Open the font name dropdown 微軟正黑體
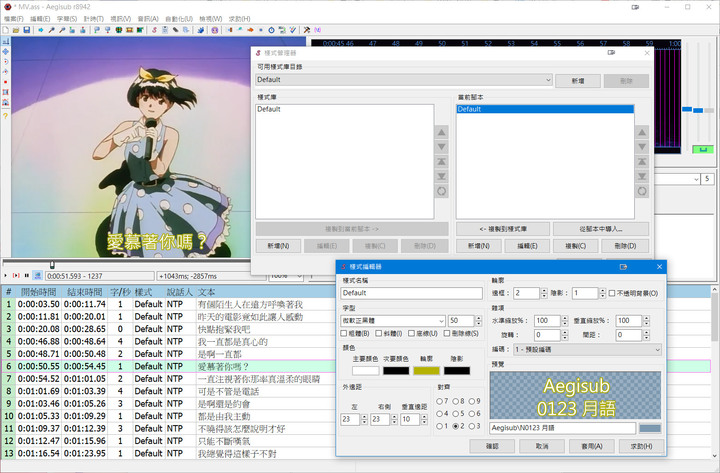 coord(393,321)
